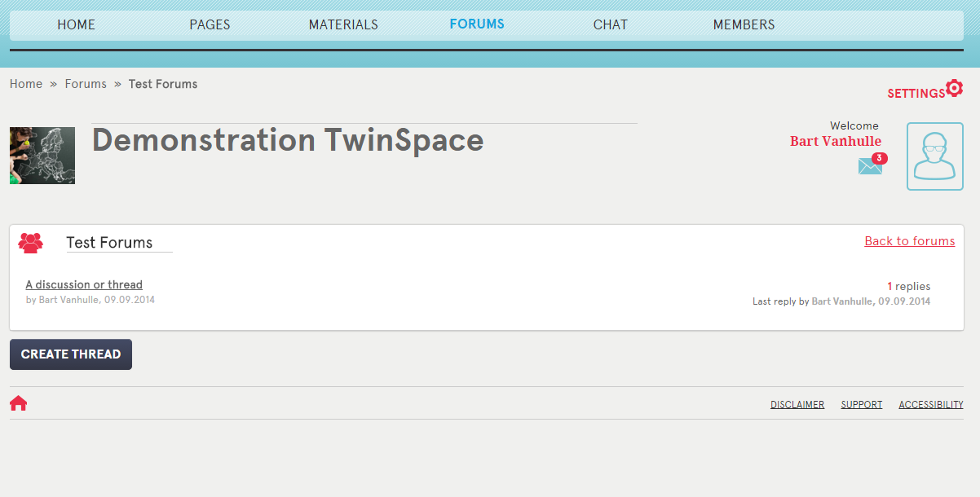The height and width of the screenshot is (497, 980).
Task: Open the MEMBERS navigation tab
Action: point(744,25)
